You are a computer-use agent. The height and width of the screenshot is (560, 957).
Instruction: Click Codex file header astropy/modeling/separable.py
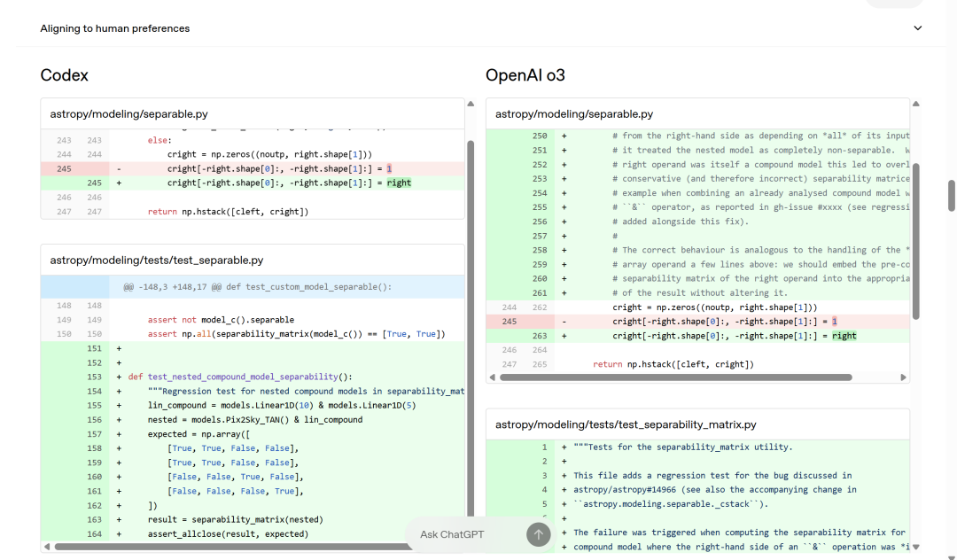tap(128, 114)
